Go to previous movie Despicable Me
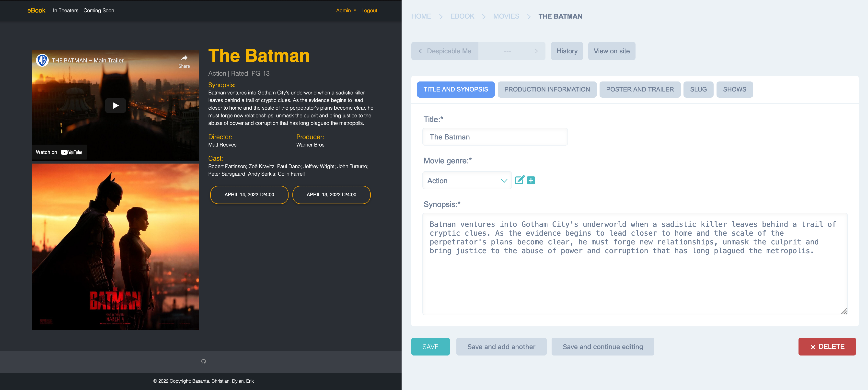 (445, 51)
